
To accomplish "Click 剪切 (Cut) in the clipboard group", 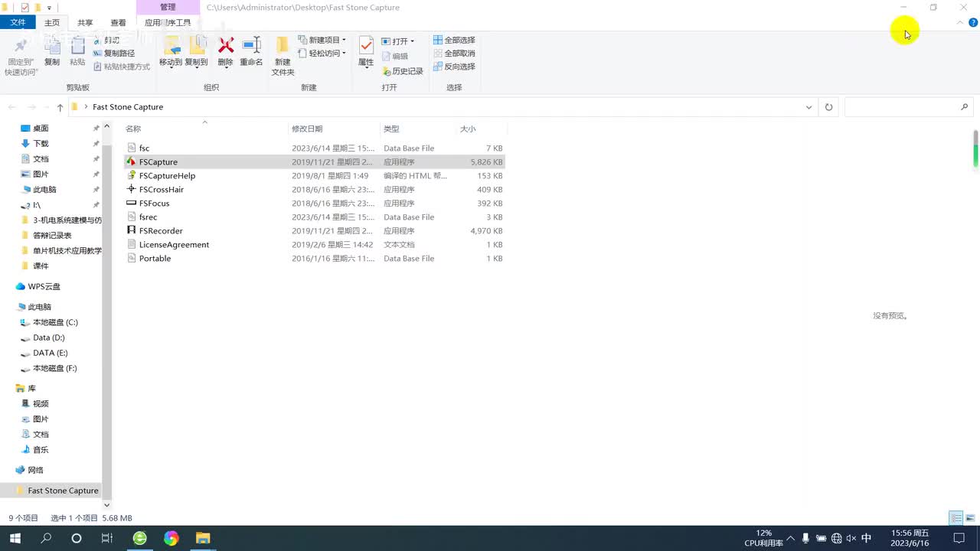I will coord(106,40).
